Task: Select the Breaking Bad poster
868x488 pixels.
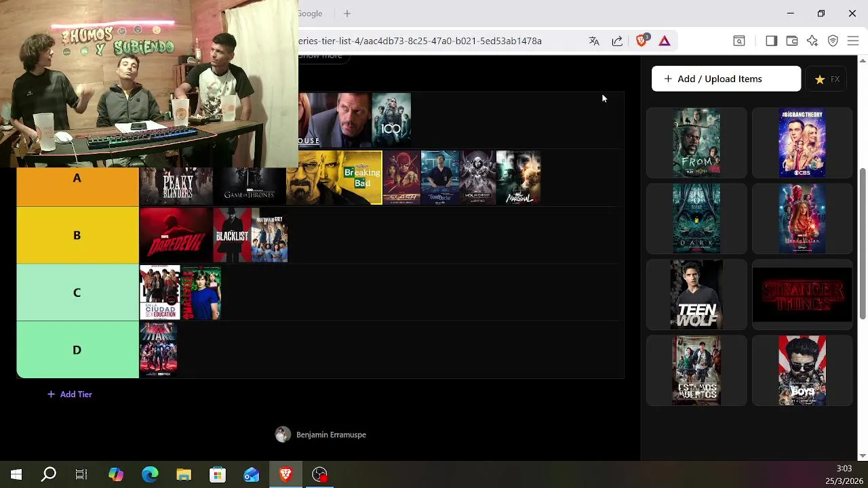Action: click(334, 178)
